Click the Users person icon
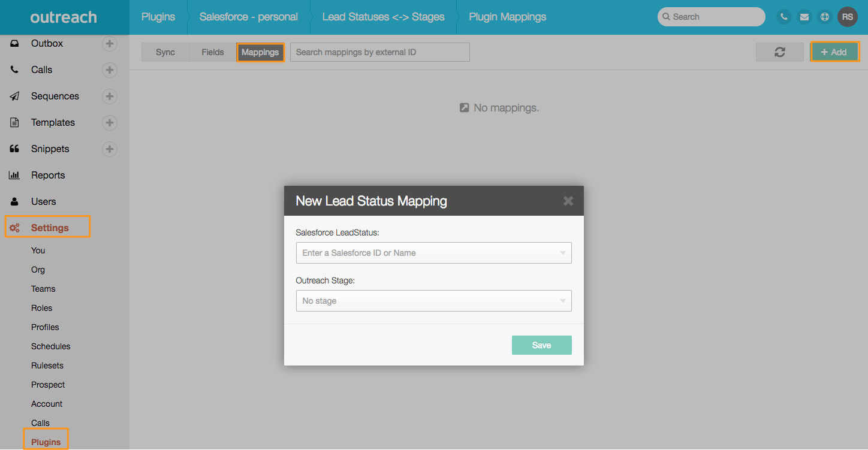 pos(14,201)
